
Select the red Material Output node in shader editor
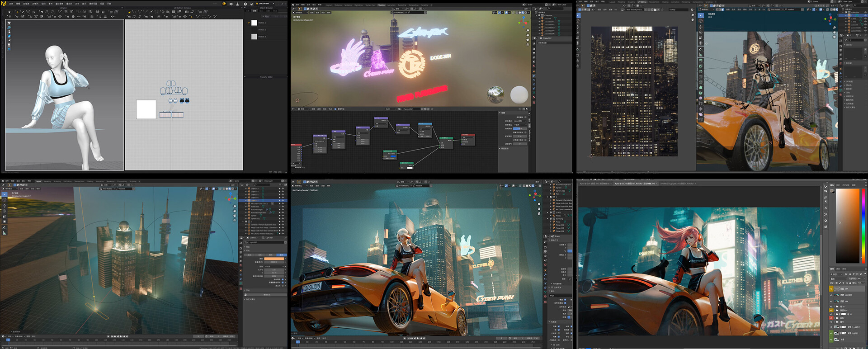pos(468,139)
